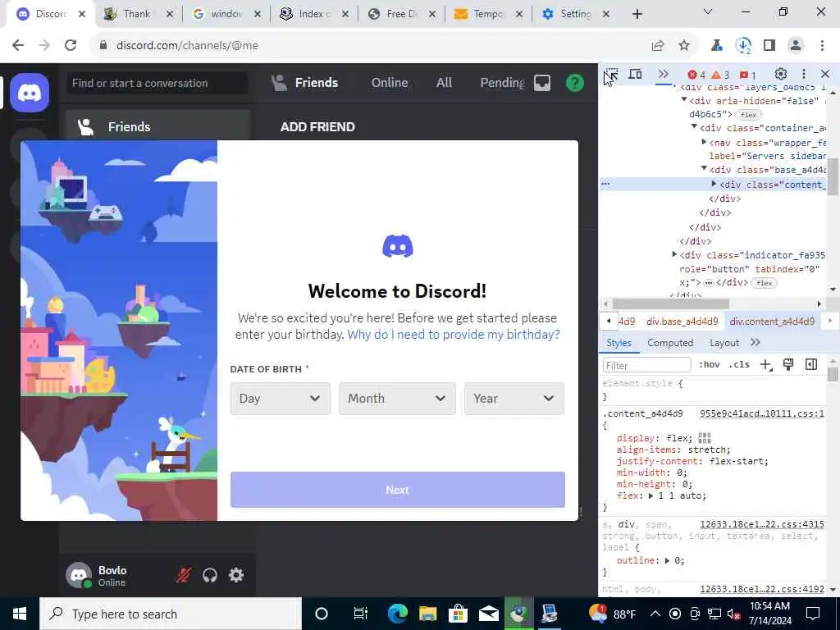This screenshot has width=840, height=630.
Task: Select the All friends tab
Action: pos(444,83)
